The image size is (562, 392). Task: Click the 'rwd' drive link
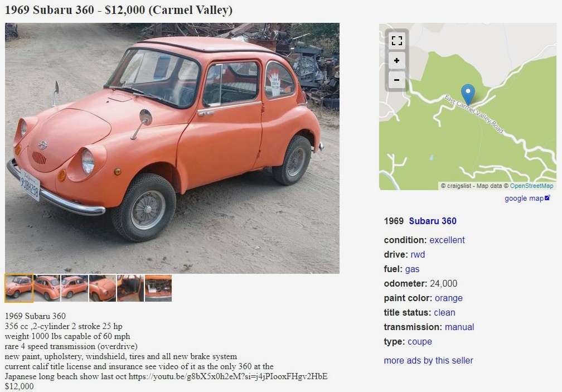[418, 254]
